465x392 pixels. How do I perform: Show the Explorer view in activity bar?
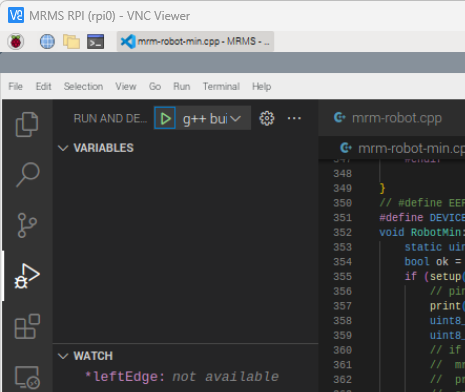point(27,124)
